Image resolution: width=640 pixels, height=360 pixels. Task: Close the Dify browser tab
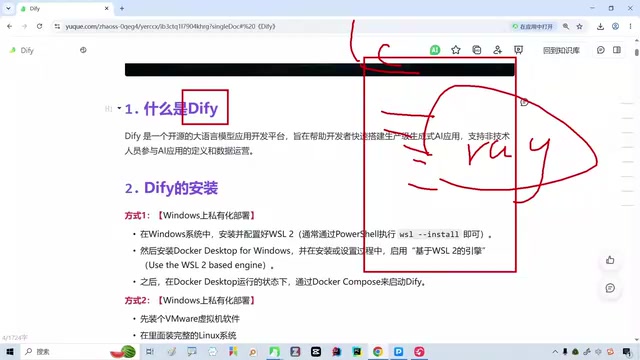107,8
